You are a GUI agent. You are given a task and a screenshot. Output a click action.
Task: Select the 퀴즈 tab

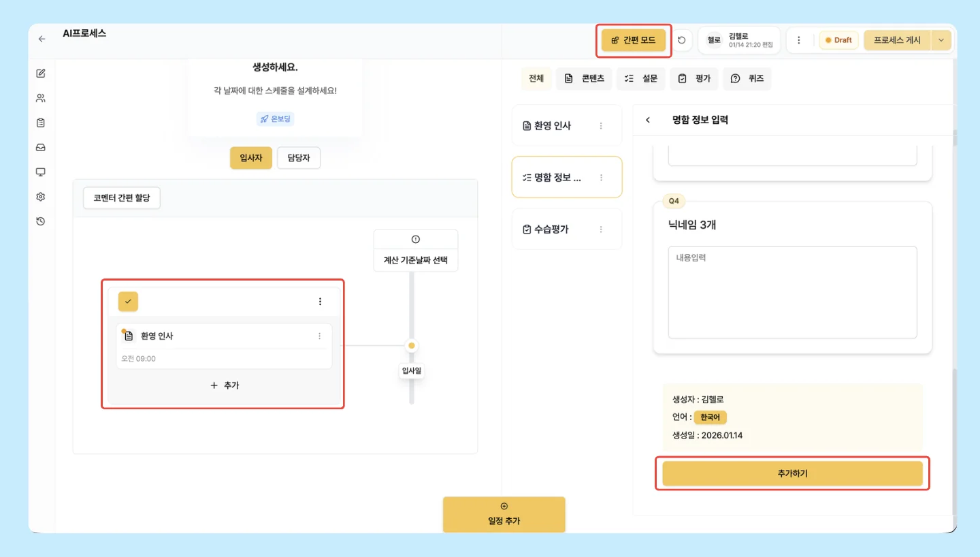pos(747,78)
